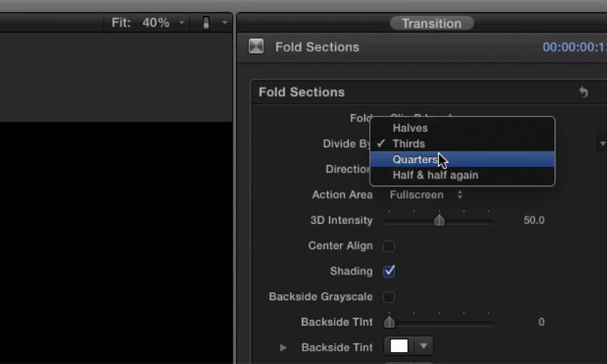607x364 pixels.
Task: Uncheck the Shading checkbox
Action: (389, 271)
